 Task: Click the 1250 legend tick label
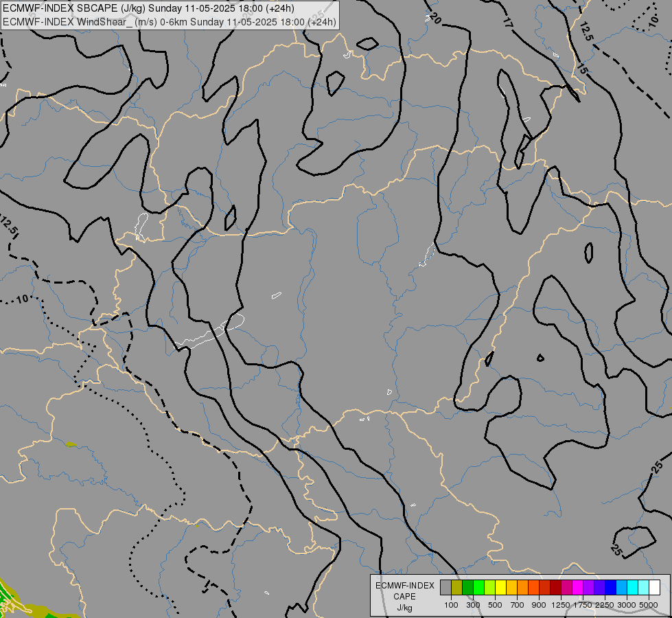point(561,605)
